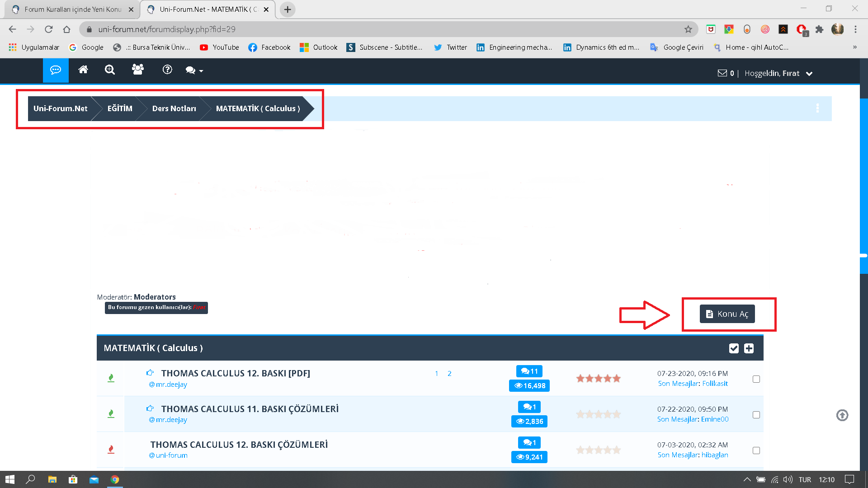Screen dimensions: 868x488
Task: Open the forum search magnifier icon
Action: 110,70
